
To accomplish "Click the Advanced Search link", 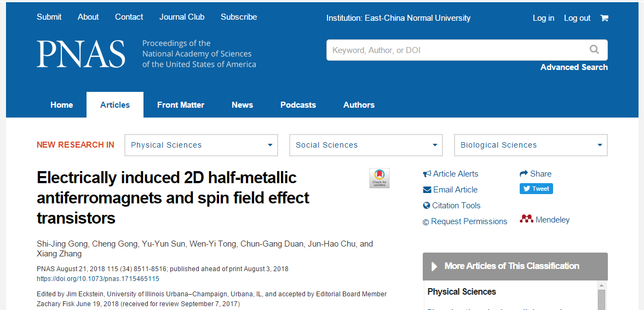I will tap(574, 67).
